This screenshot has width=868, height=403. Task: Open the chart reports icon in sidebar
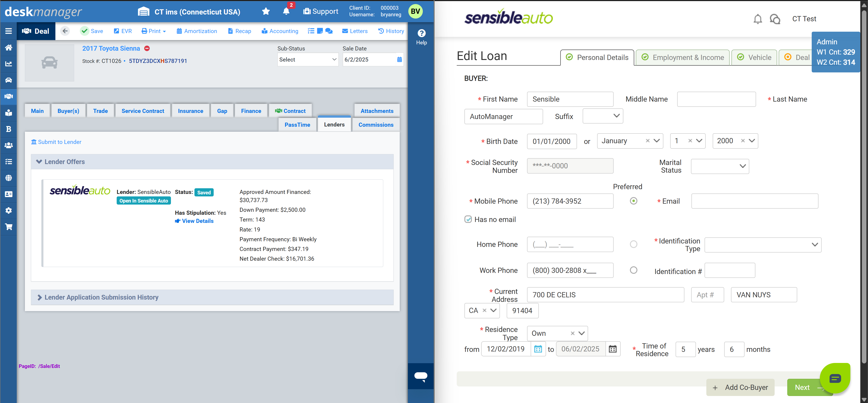(x=8, y=64)
